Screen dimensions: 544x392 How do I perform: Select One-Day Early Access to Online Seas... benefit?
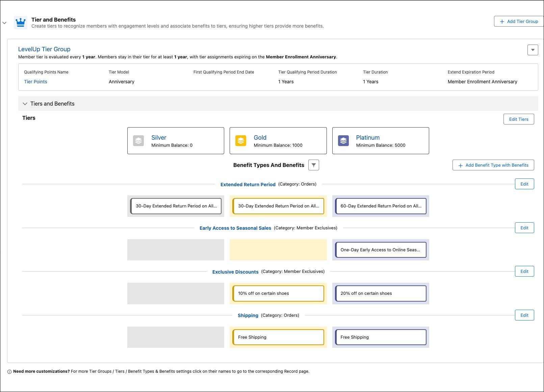381,250
